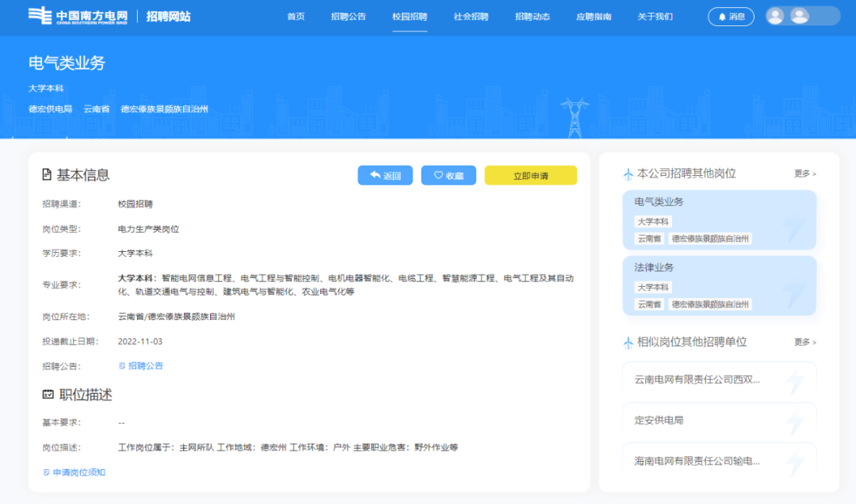Show 更多 for 本公司招聘其他岗位
856x504 pixels.
804,174
